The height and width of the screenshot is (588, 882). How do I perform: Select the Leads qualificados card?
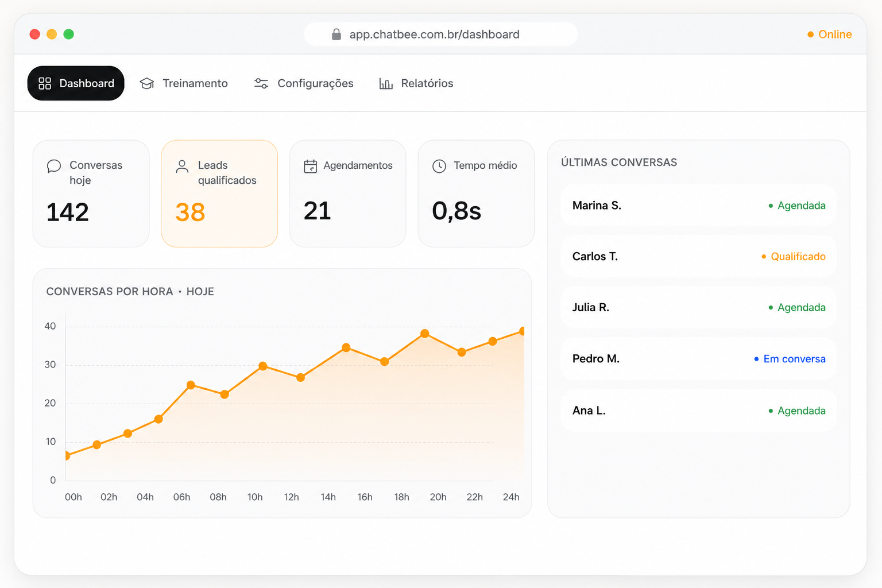coord(219,194)
